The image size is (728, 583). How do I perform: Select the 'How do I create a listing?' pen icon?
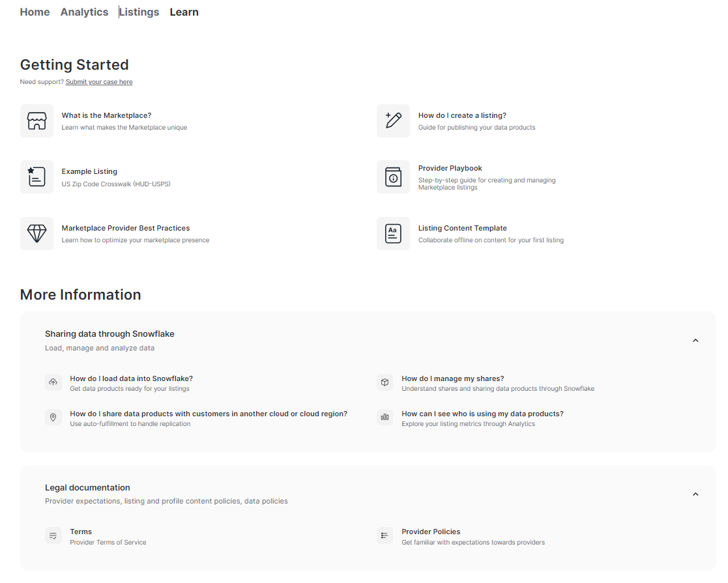coord(393,121)
